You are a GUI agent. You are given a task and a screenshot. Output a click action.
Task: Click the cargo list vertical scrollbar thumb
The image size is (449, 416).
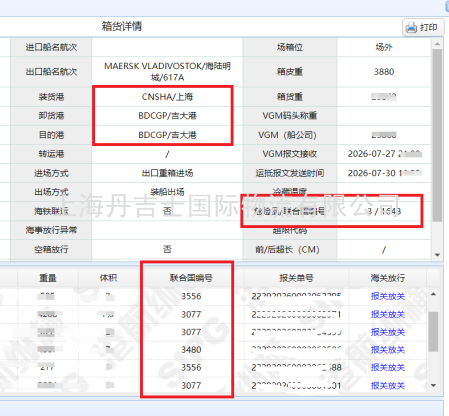(x=433, y=331)
